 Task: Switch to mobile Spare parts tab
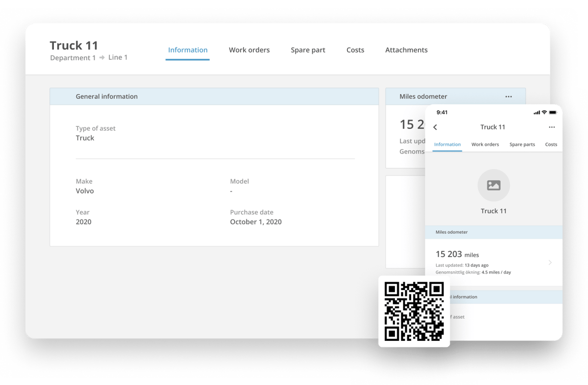tap(522, 144)
